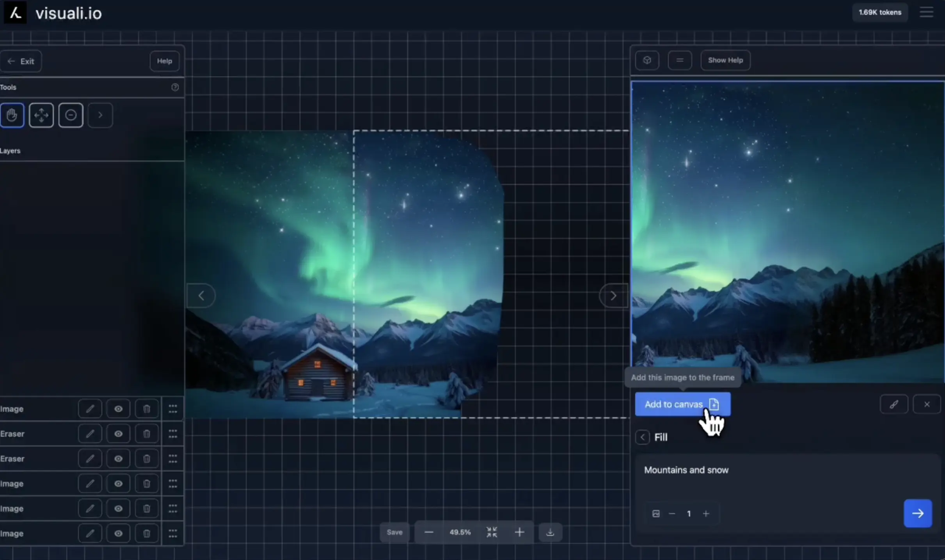Screen dimensions: 945x560
Task: Decrease the image count with the minus
Action: [x=672, y=514]
